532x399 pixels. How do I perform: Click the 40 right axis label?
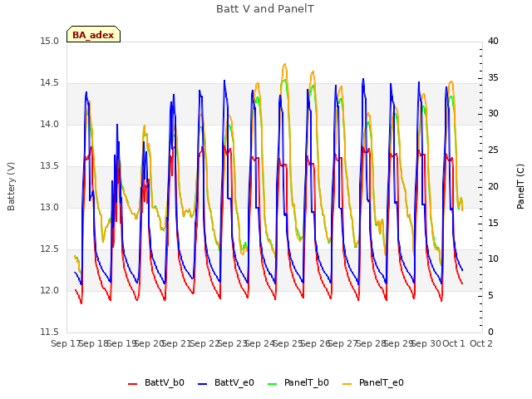493,42
